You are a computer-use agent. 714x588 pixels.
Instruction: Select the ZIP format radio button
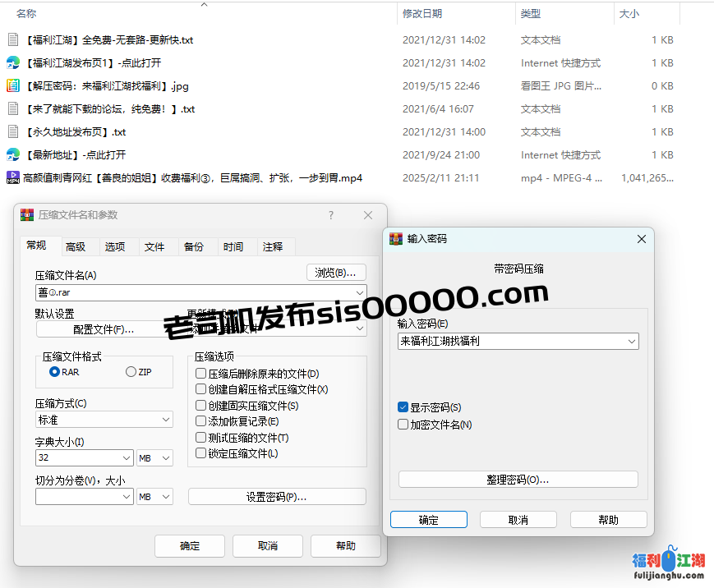click(x=131, y=372)
